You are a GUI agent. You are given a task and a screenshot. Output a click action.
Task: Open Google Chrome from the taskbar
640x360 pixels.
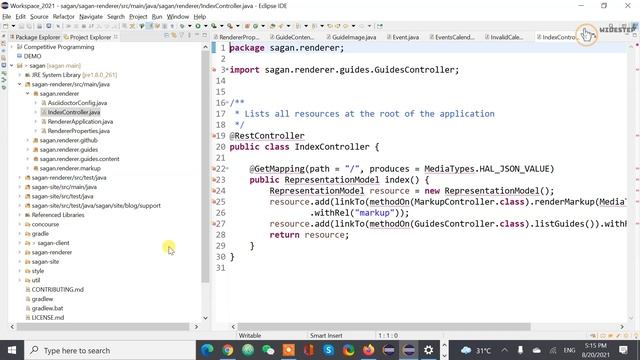pyautogui.click(x=228, y=350)
